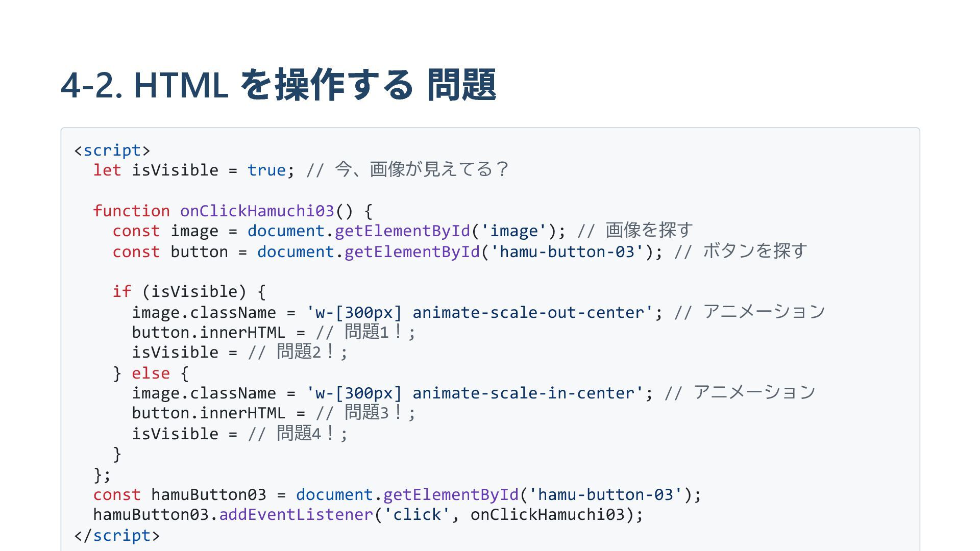Screen dimensions: 980x551
Task: Click the "問題3" placeholder comment
Action: pyautogui.click(x=366, y=413)
